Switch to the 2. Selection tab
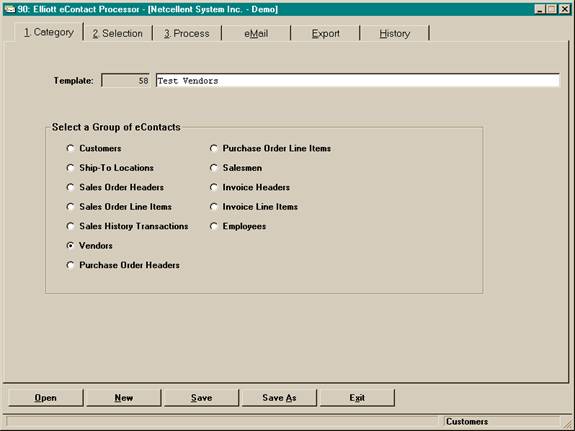 (118, 33)
